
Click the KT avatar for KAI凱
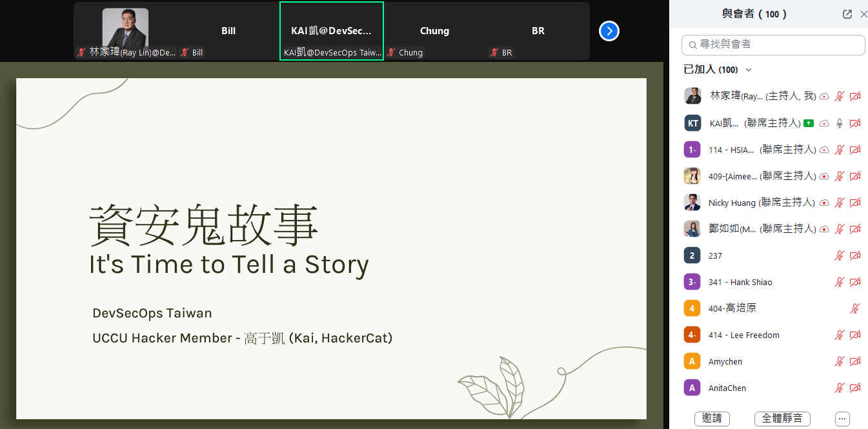pyautogui.click(x=692, y=123)
